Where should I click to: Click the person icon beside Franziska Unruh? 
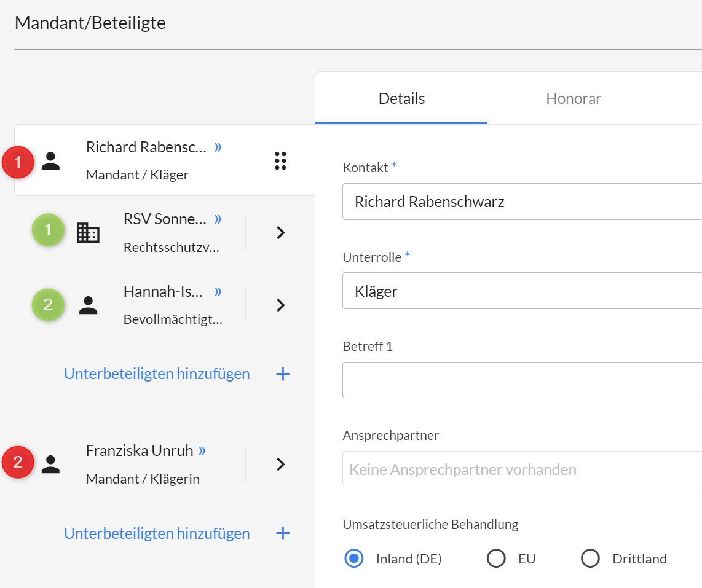[x=50, y=464]
